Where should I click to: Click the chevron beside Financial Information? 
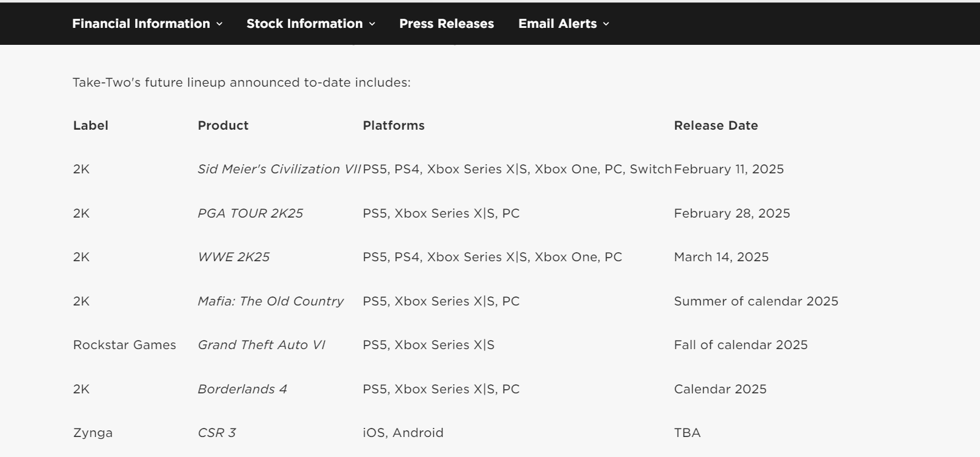tap(219, 24)
